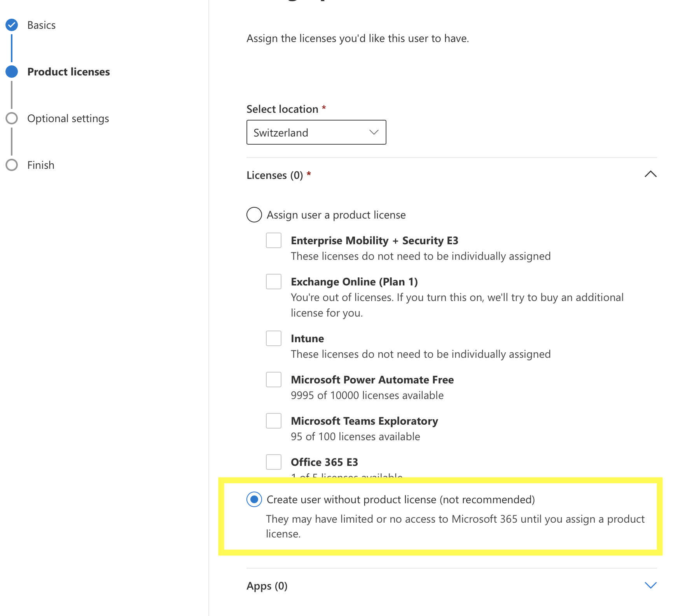Select the Product licenses step indicator dot

(x=12, y=72)
